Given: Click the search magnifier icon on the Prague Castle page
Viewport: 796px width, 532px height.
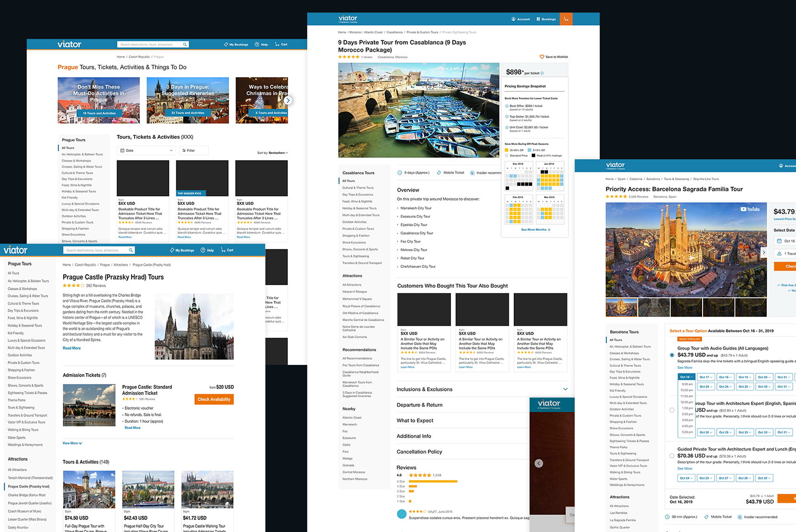Looking at the screenshot, I should [x=131, y=250].
